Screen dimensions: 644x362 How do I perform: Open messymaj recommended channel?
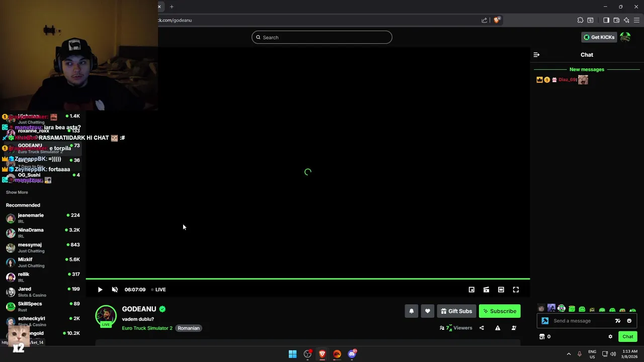[43, 248]
